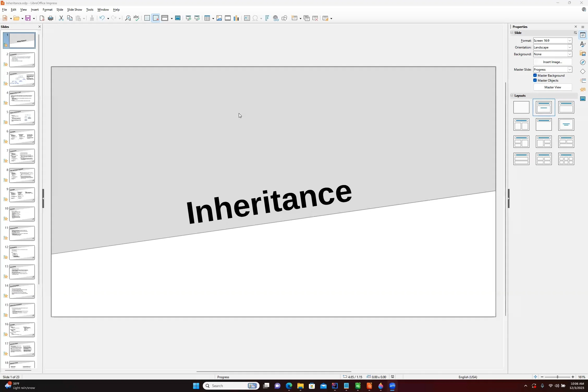Insert a text box icon
Viewport: 588px width, 392px height.
click(x=247, y=18)
